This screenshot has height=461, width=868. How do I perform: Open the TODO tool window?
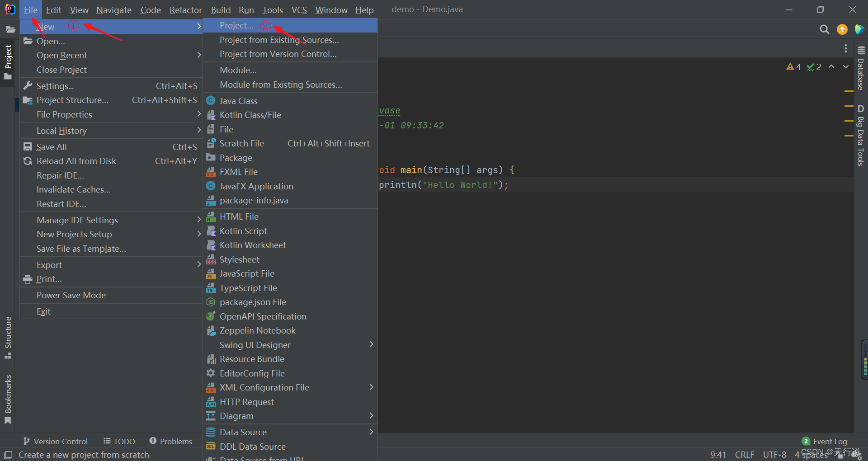119,442
